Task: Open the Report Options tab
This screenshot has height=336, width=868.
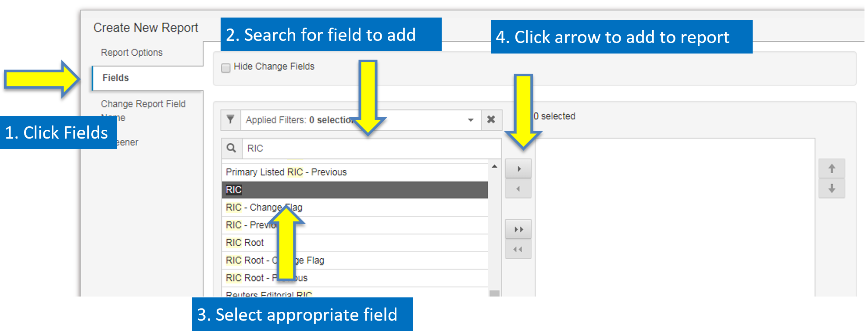Action: (x=132, y=53)
